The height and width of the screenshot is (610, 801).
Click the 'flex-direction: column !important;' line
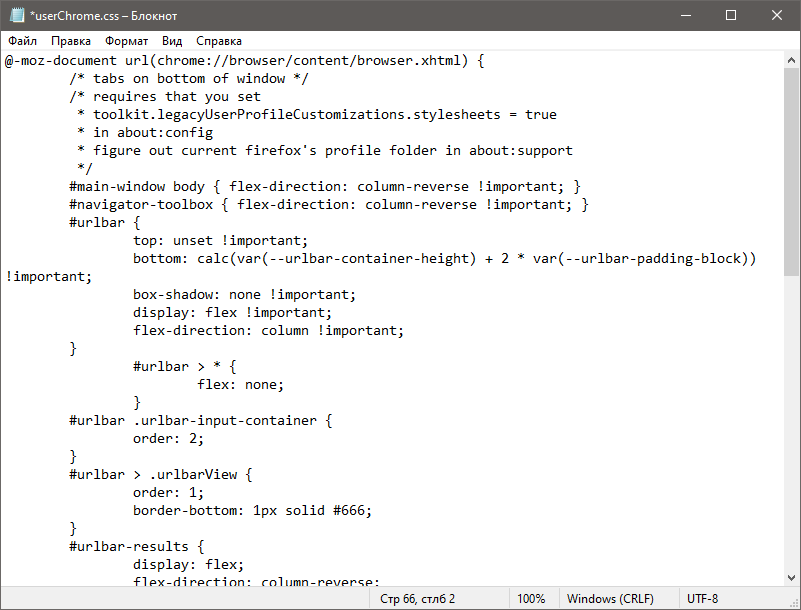268,331
